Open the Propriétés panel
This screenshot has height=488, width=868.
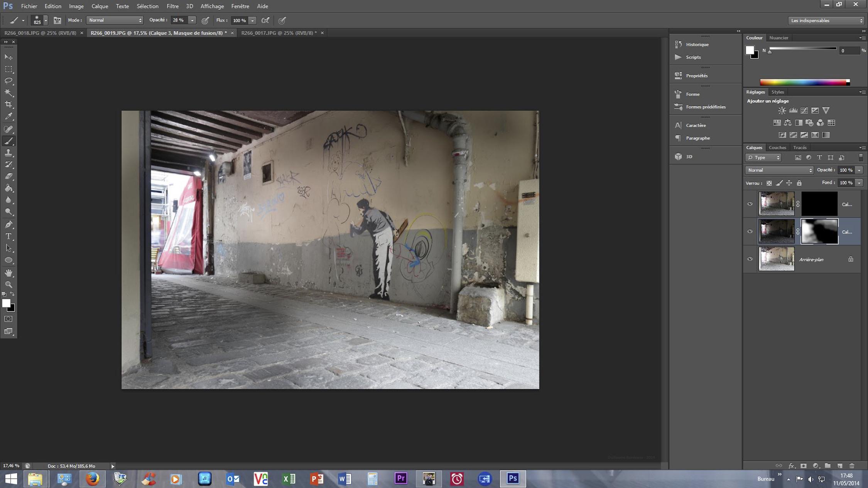tap(696, 76)
